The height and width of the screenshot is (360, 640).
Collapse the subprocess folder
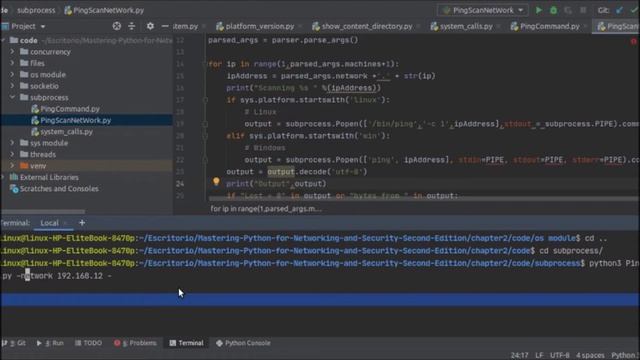coord(12,98)
